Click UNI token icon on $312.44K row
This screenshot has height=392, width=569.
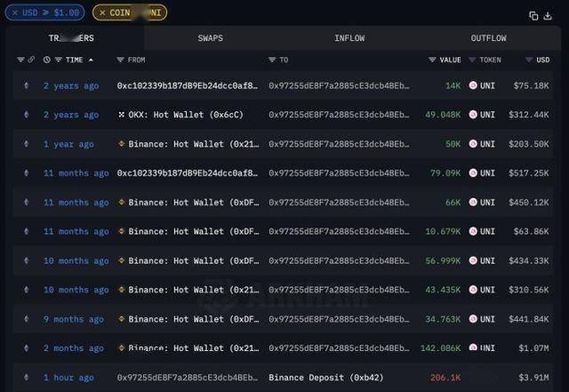[x=473, y=115]
